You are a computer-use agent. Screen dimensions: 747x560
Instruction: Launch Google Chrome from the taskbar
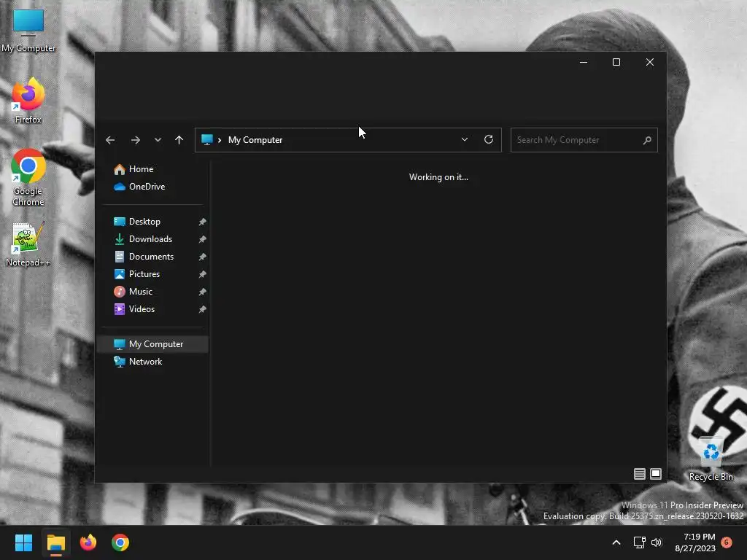click(120, 542)
